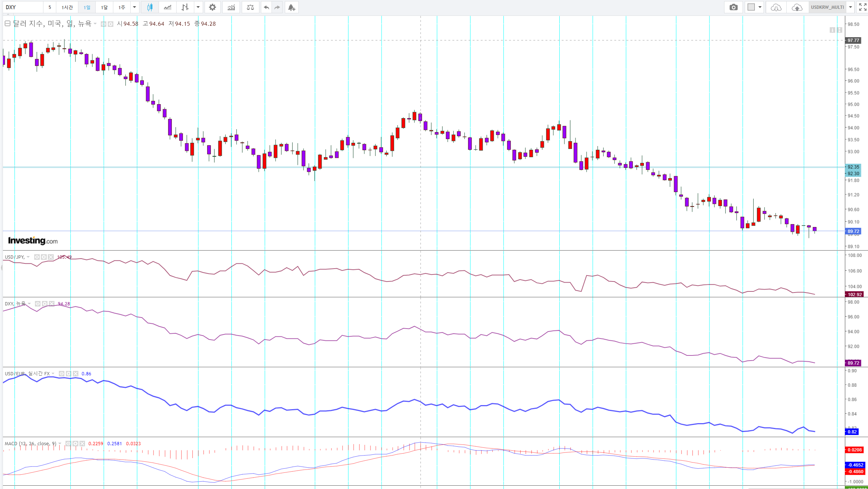Screen dimensions: 868x489
Task: Open the chart settings gear icon
Action: (x=212, y=7)
